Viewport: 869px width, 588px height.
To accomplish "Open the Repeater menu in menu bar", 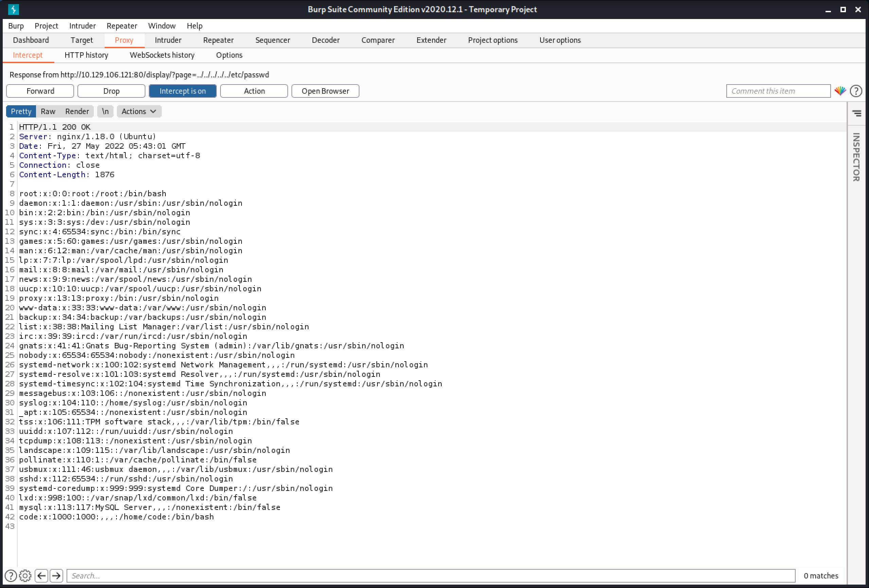I will pos(122,26).
